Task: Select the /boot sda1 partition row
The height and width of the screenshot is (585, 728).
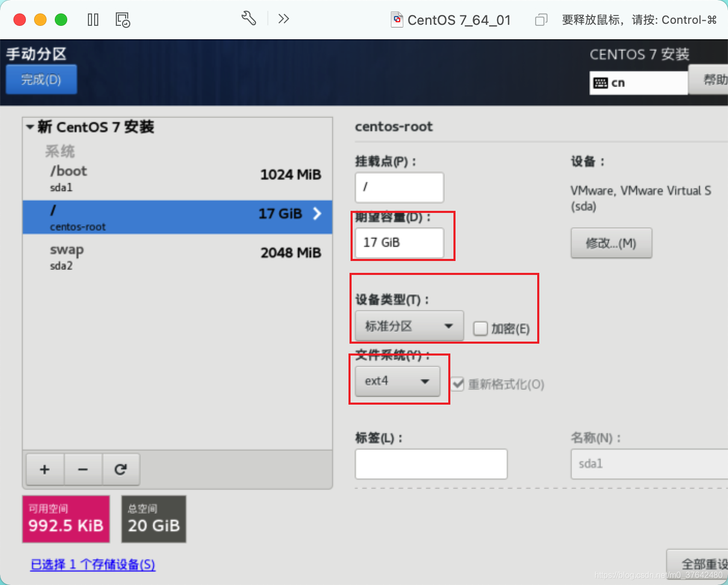Action: [x=177, y=179]
